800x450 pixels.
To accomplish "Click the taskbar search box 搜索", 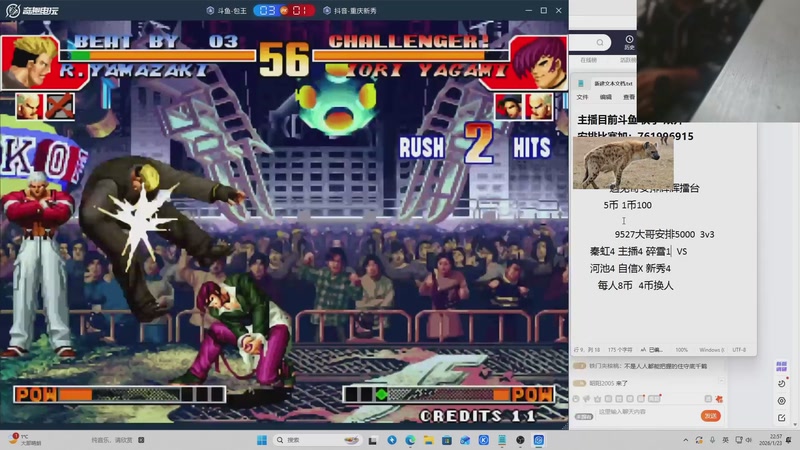I will [x=316, y=440].
